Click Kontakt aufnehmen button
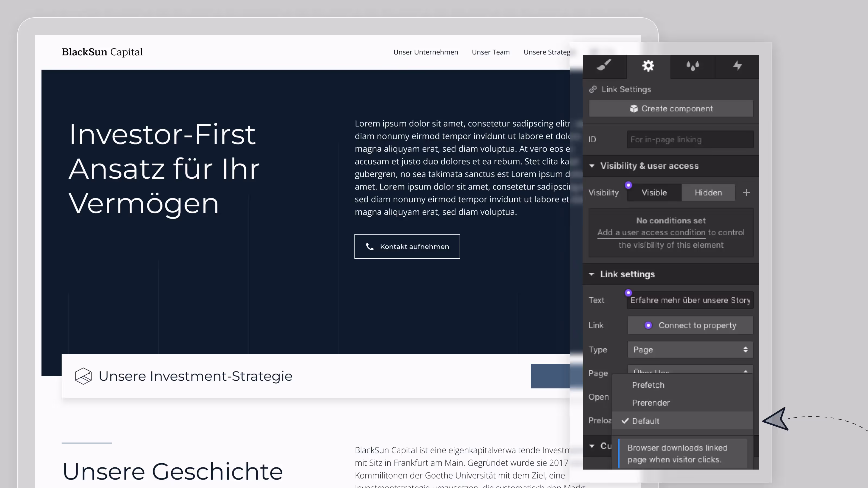868x488 pixels. [x=407, y=246]
